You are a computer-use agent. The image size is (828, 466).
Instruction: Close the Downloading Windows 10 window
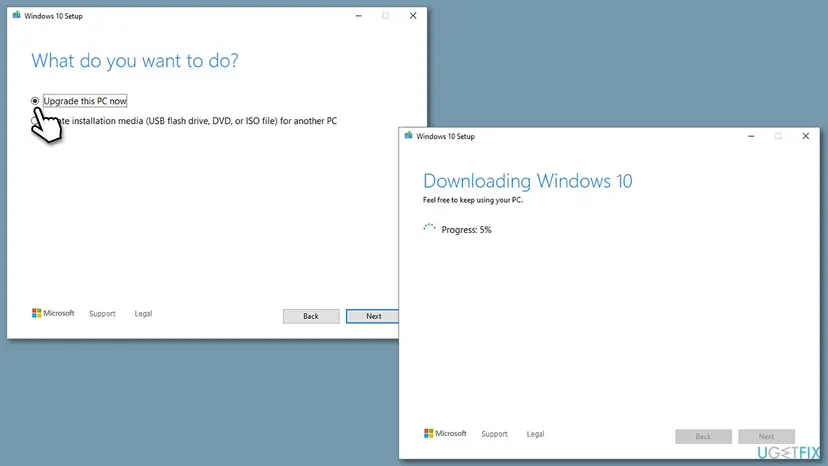tap(805, 136)
